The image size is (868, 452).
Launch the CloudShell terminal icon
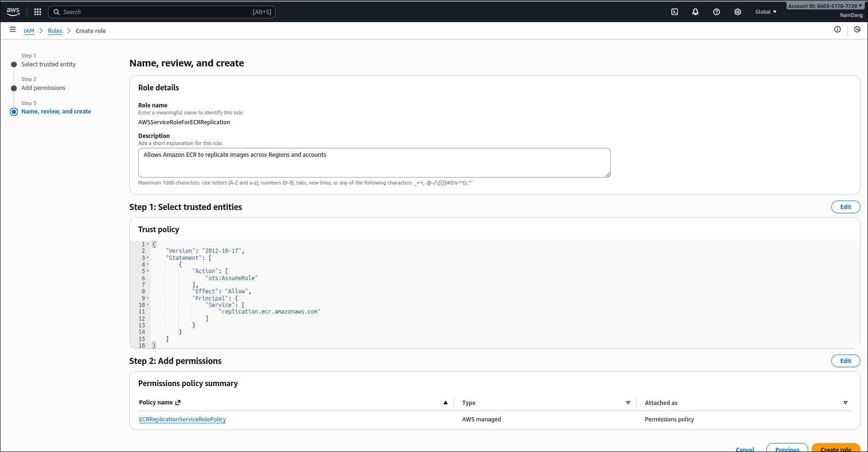click(674, 12)
